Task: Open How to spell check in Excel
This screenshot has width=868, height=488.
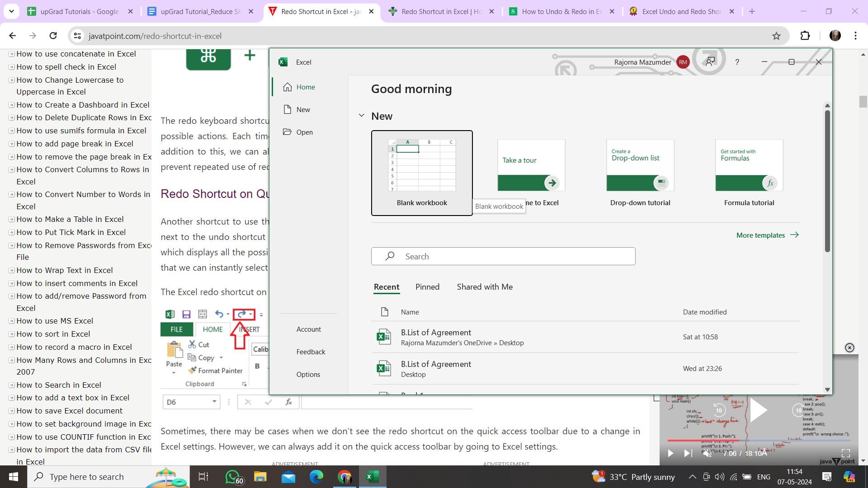Action: [x=66, y=67]
